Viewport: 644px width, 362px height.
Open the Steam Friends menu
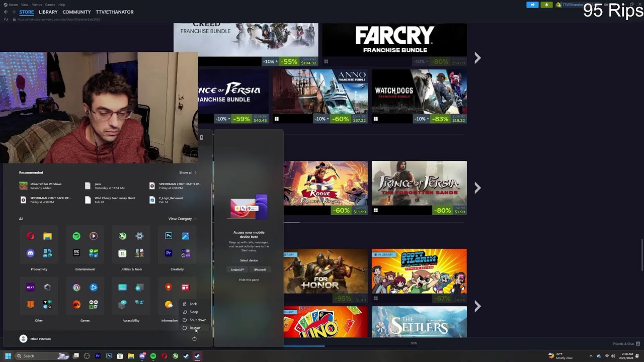tap(37, 5)
